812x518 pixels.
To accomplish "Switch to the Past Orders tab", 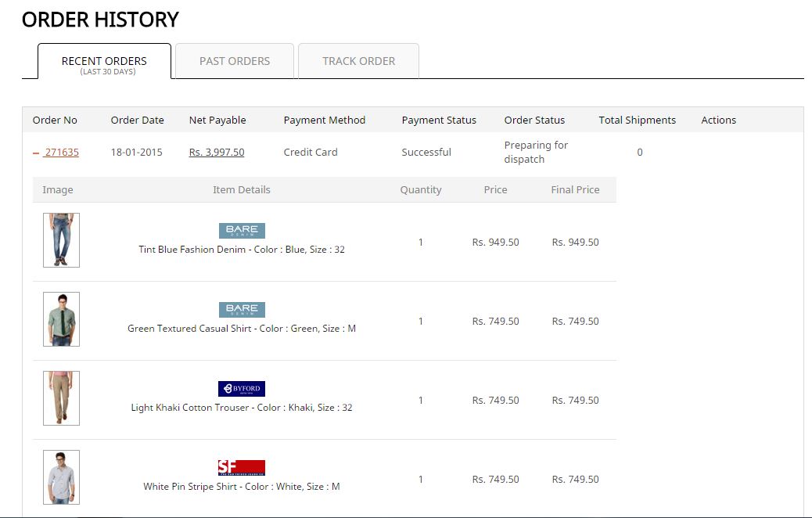I will [235, 61].
